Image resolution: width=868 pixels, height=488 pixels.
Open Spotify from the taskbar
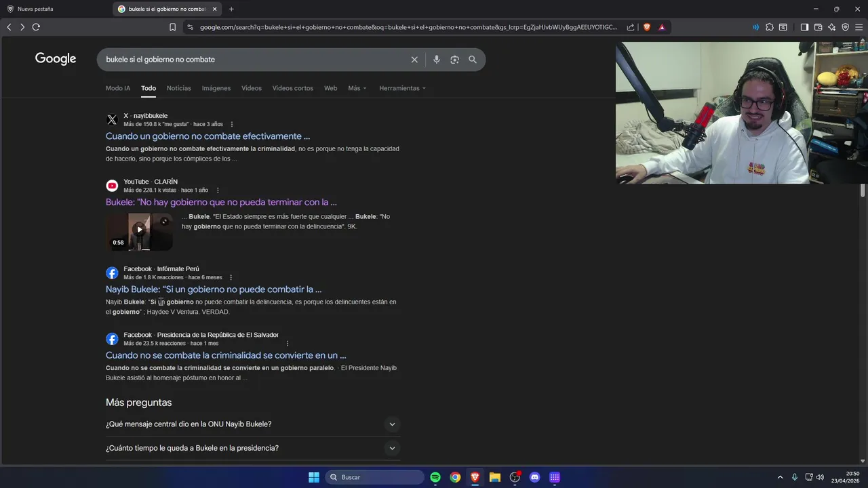[435, 477]
